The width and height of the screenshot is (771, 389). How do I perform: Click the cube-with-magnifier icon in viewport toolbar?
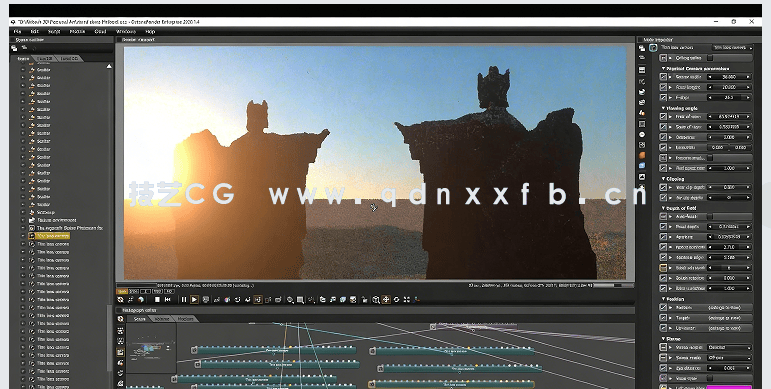(x=376, y=299)
